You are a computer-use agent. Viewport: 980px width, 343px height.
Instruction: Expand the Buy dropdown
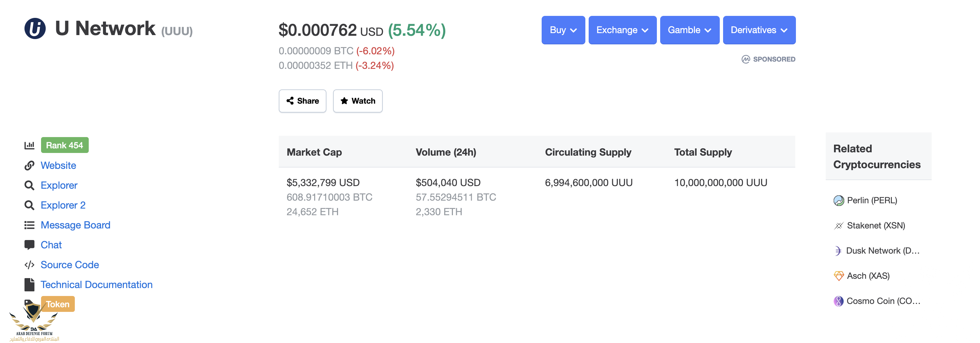[563, 30]
